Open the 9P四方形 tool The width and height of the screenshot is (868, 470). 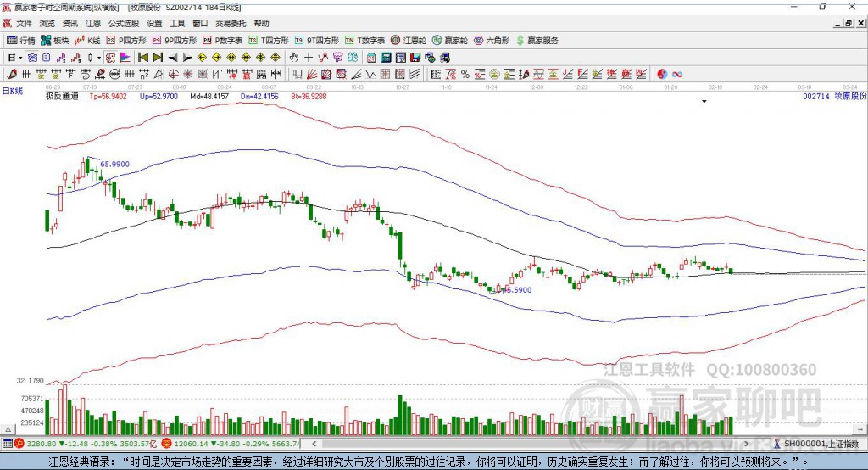coord(175,41)
